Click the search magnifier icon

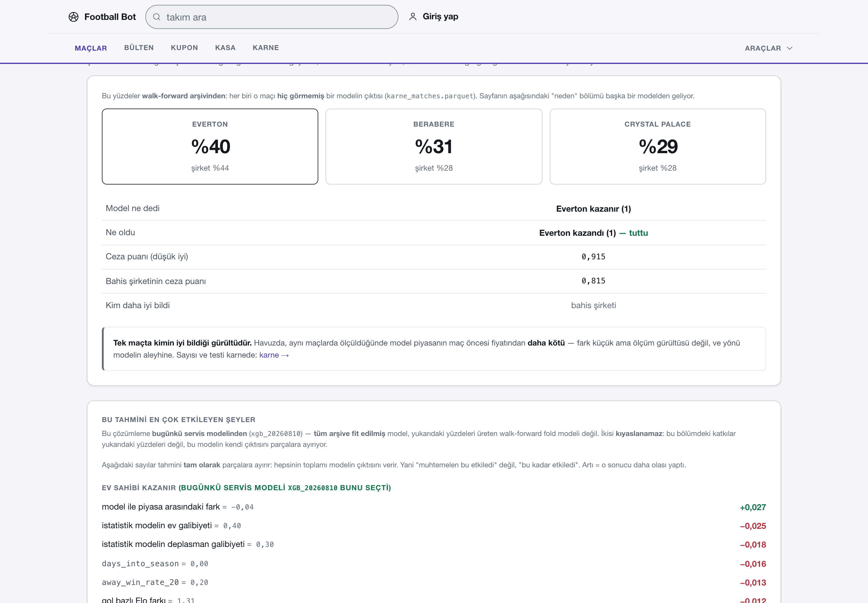point(156,17)
